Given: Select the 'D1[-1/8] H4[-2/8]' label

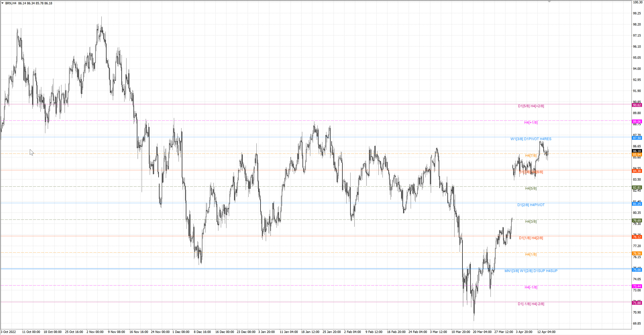Looking at the screenshot, I should 531,304.
